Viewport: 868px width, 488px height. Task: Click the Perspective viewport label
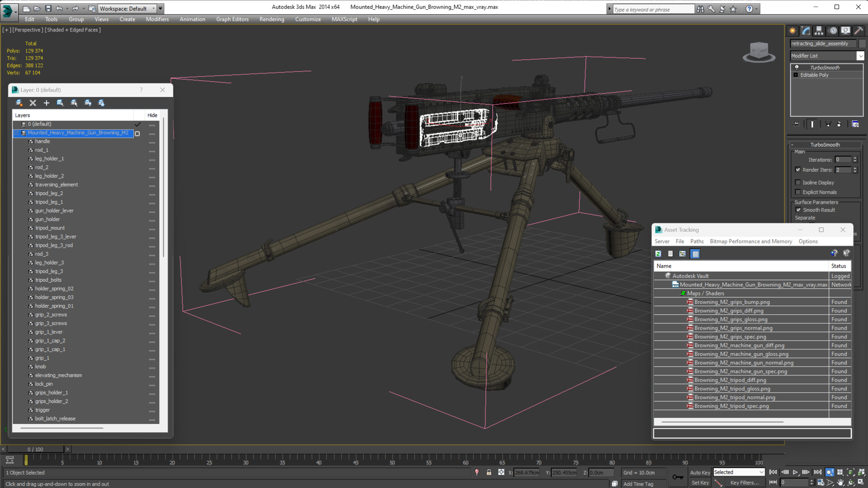pyautogui.click(x=28, y=29)
